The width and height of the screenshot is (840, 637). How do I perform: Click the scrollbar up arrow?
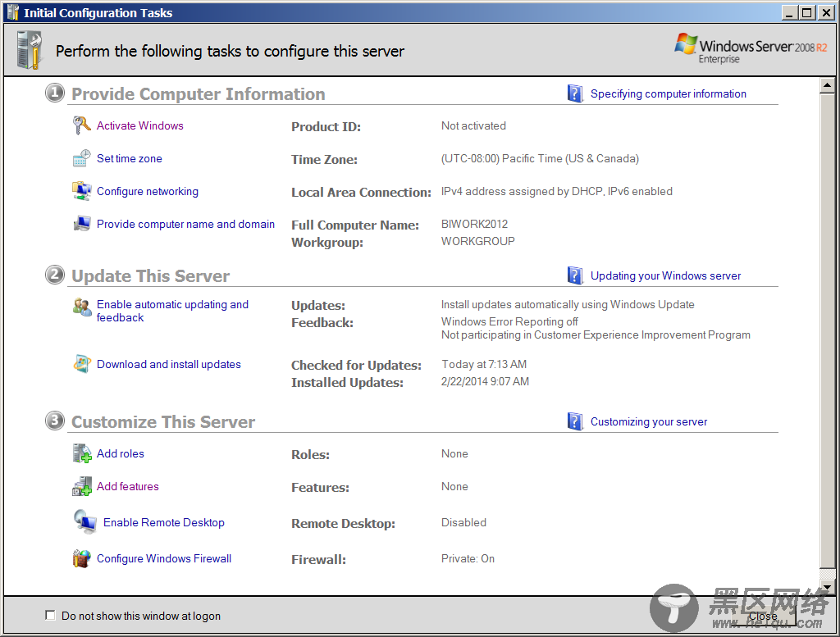(827, 85)
